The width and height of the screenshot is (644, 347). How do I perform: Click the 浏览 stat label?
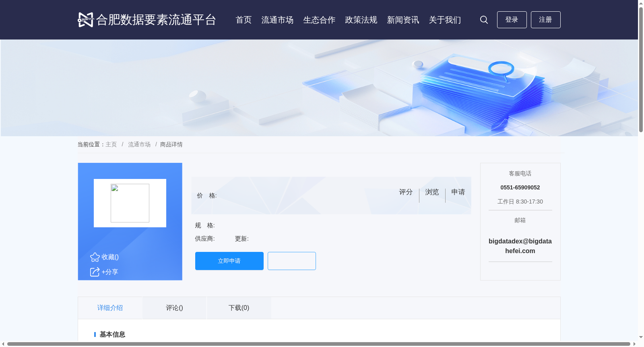click(432, 192)
